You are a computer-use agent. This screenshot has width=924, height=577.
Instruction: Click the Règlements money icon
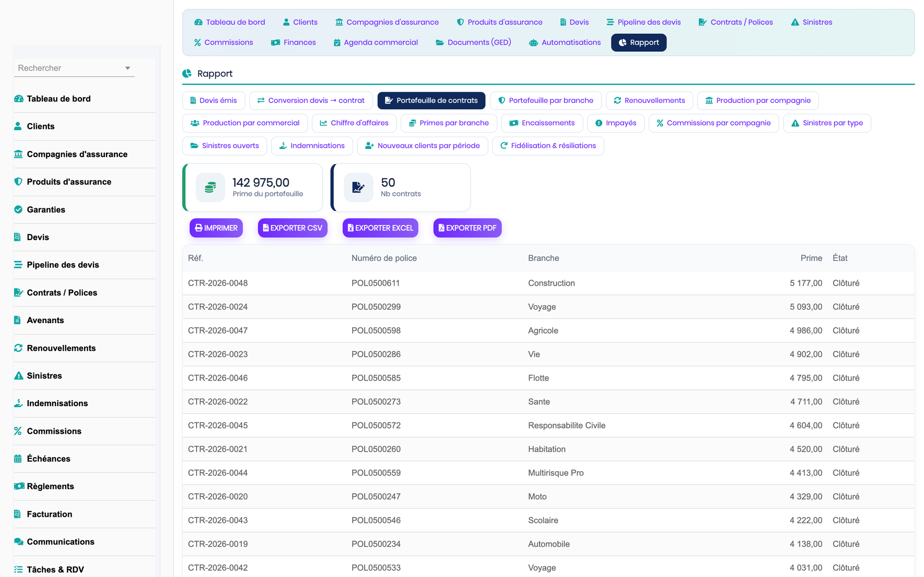pyautogui.click(x=19, y=486)
